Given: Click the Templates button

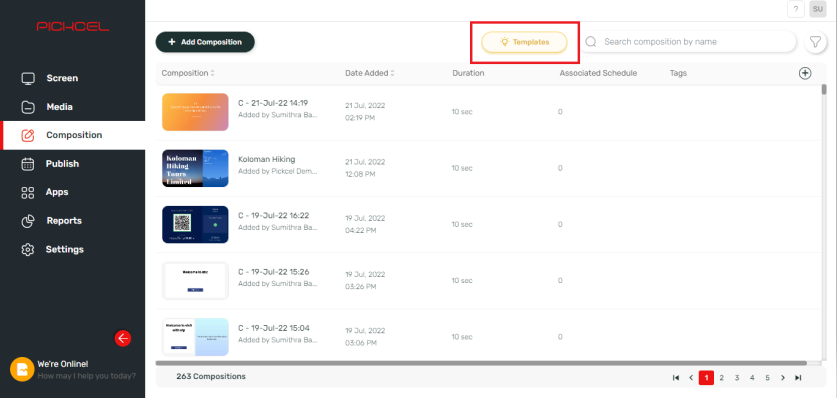Looking at the screenshot, I should (524, 42).
